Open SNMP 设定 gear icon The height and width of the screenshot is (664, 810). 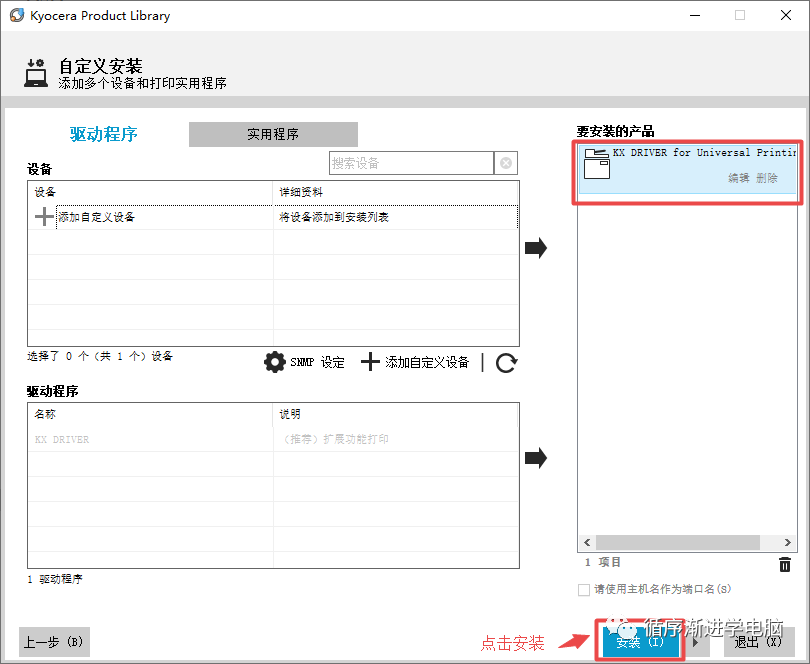point(274,362)
